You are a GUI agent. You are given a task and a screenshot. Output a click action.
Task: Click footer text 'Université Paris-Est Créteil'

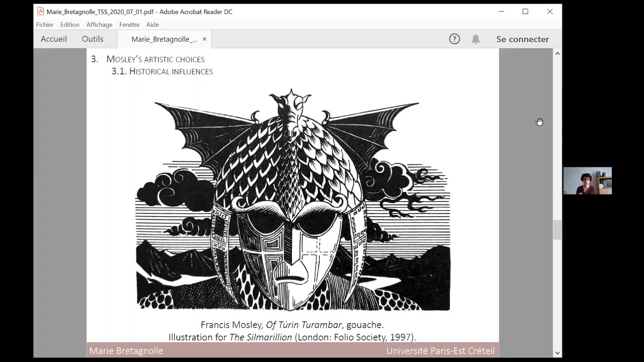click(441, 350)
